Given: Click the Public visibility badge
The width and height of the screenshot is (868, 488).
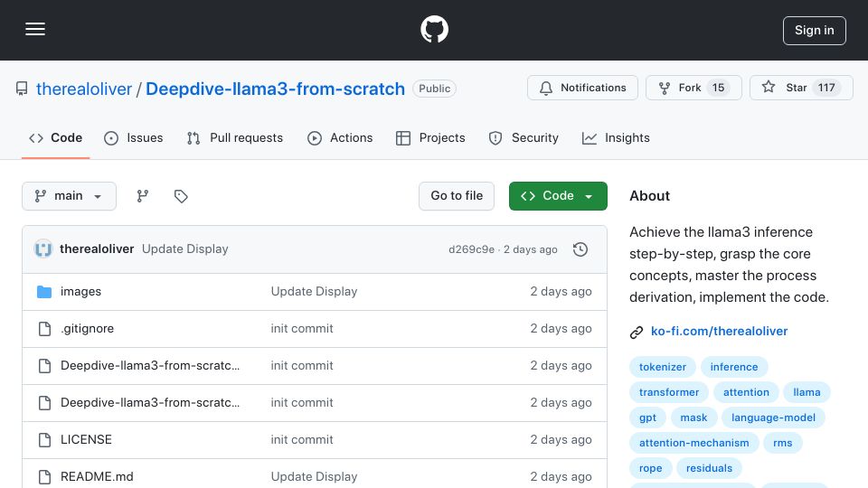Looking at the screenshot, I should [435, 89].
